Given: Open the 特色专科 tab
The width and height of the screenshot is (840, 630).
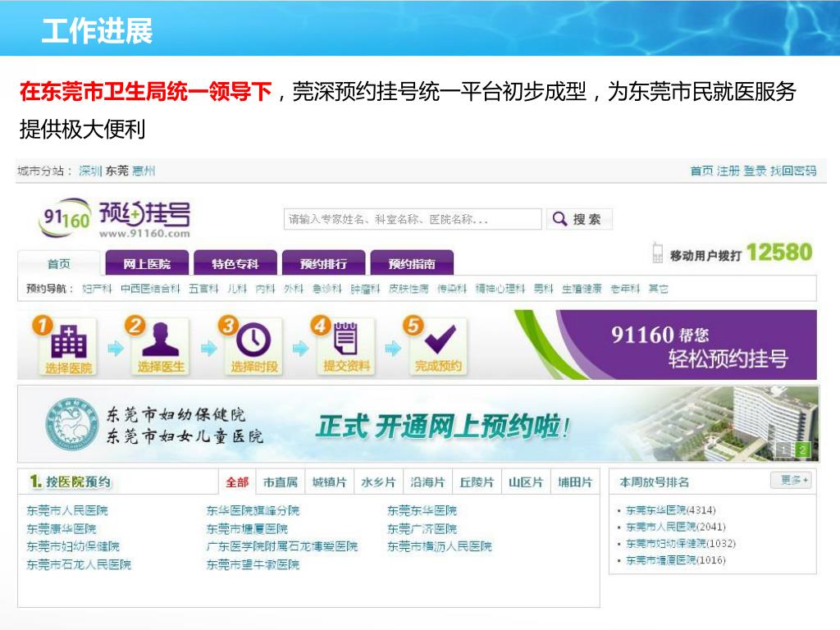Looking at the screenshot, I should click(235, 263).
